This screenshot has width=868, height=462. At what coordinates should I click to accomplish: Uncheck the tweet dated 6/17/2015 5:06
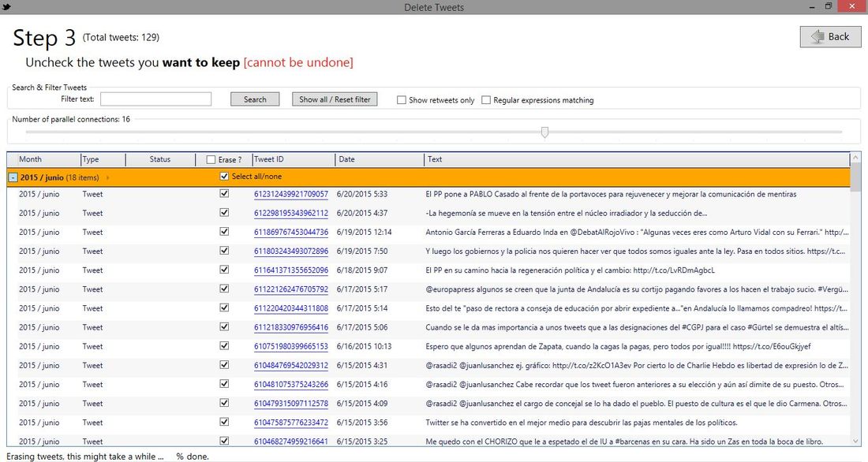[x=224, y=326]
